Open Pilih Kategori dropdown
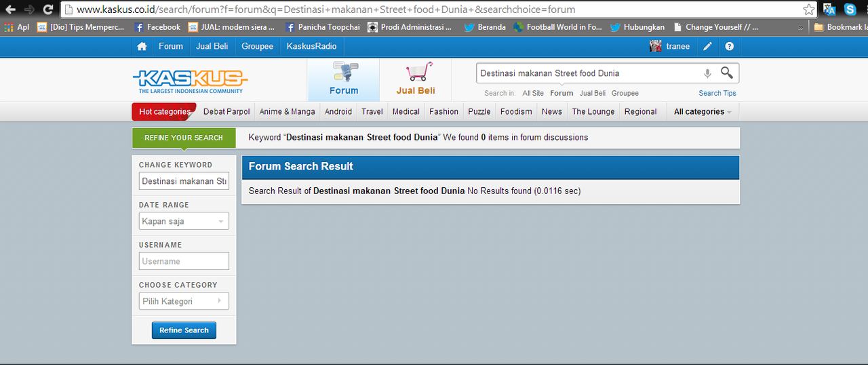868x365 pixels. click(184, 301)
